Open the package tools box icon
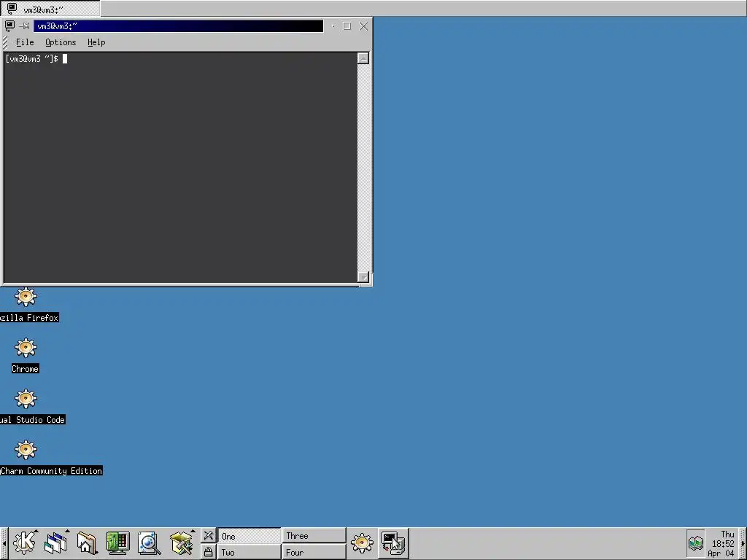Screen dimensions: 747x560 tap(182, 542)
